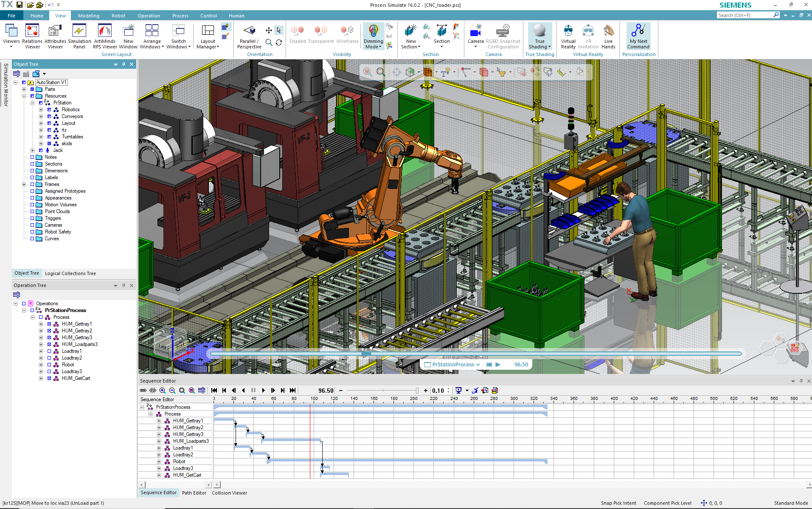Toggle the Loadtray2 operation checkbox

pos(49,358)
